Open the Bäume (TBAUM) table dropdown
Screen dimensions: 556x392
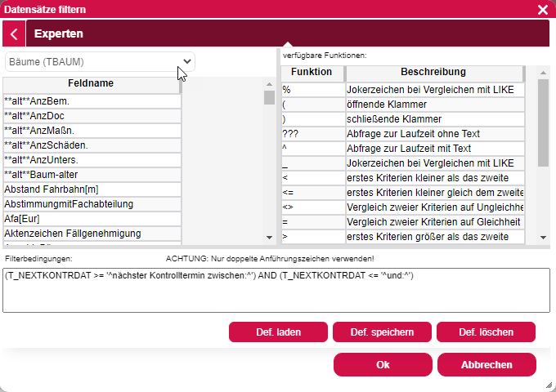(x=100, y=62)
